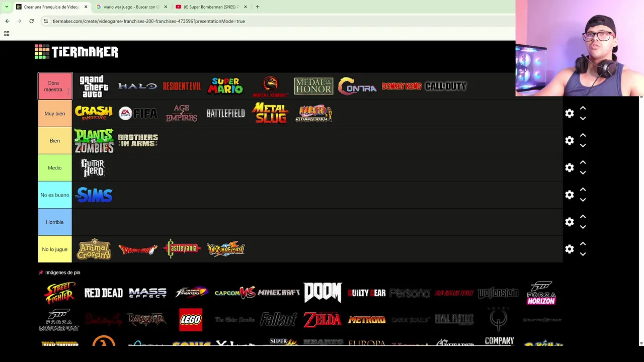Pick the DOOM logo from pool

pos(323,293)
